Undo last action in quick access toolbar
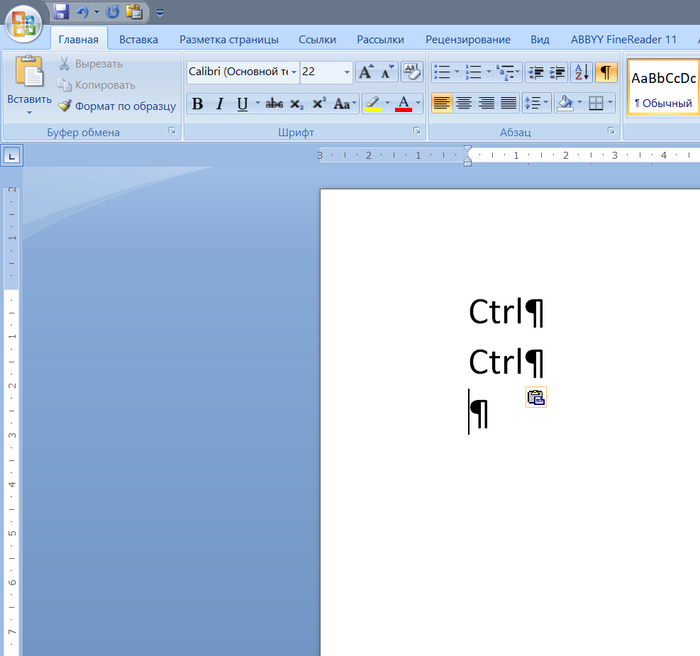This screenshot has height=656, width=700. tap(82, 12)
